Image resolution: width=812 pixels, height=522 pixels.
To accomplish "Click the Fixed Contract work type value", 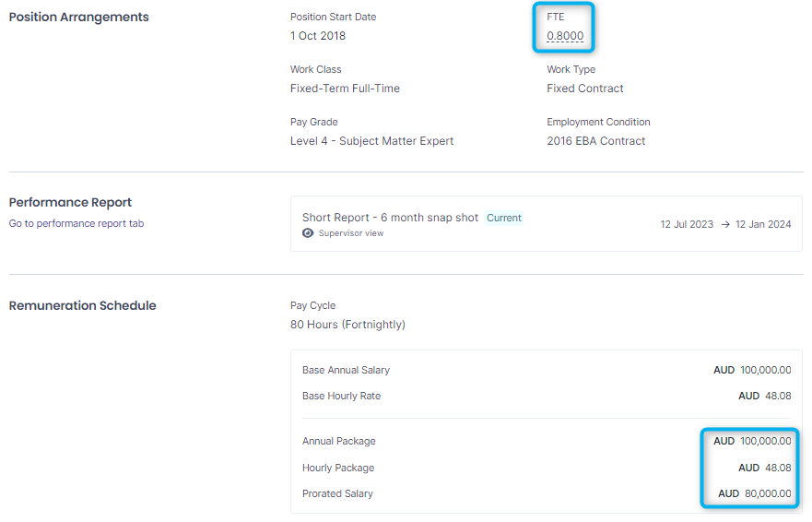I will point(585,89).
